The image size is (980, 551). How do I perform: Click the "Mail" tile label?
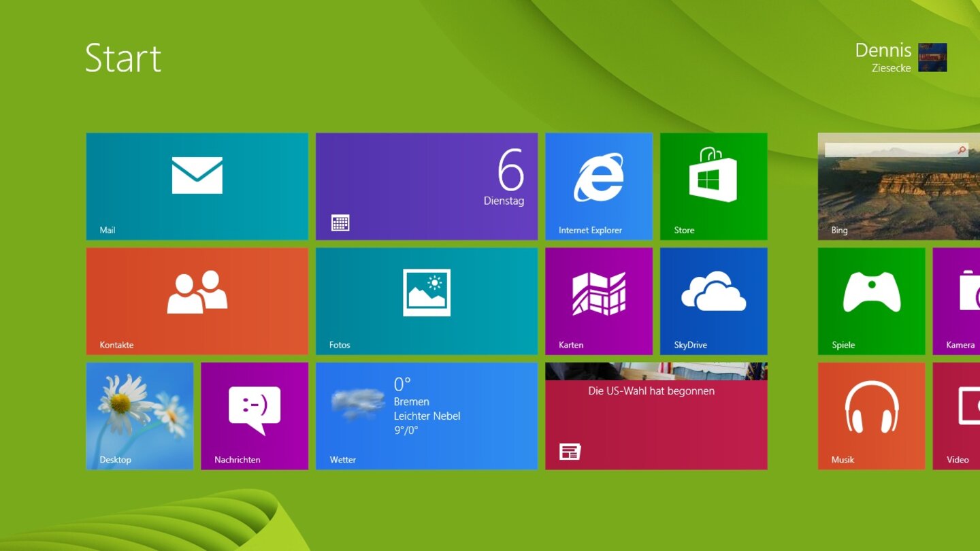tap(108, 230)
